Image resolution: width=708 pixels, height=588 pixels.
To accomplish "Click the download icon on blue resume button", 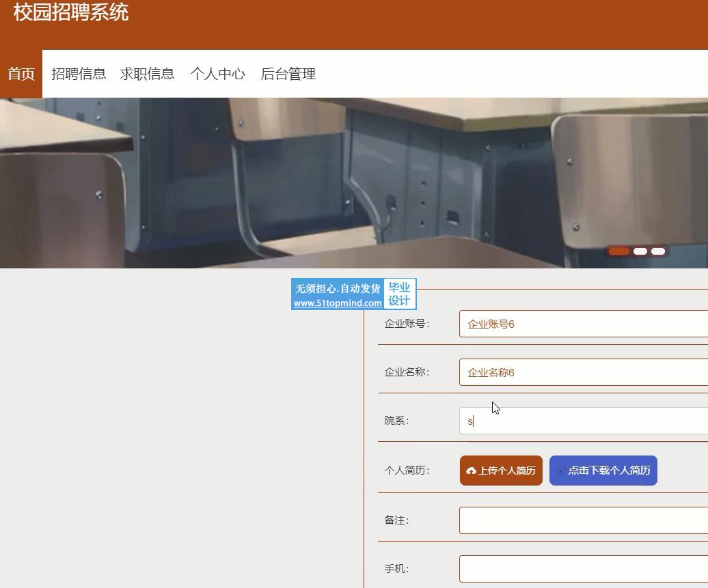I will coord(561,471).
